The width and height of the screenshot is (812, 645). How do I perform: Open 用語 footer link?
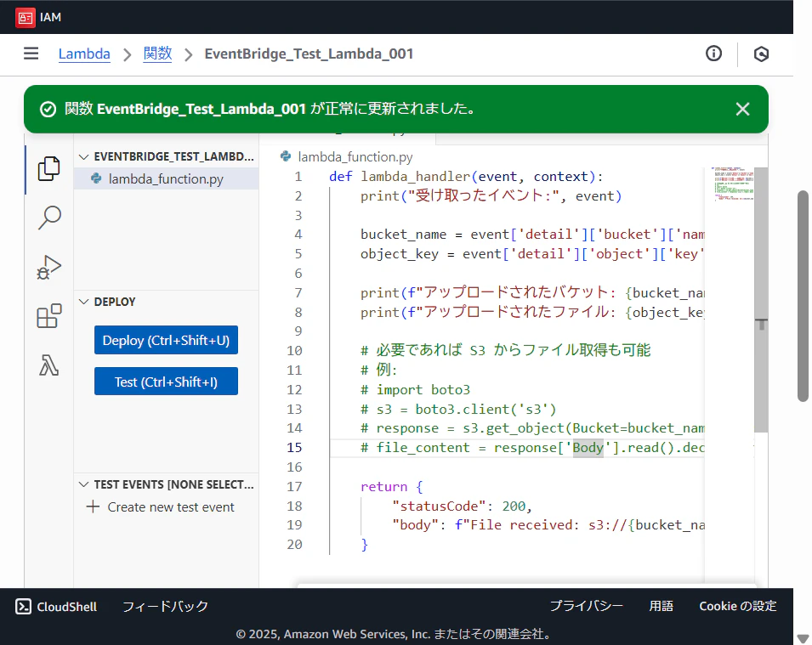662,606
